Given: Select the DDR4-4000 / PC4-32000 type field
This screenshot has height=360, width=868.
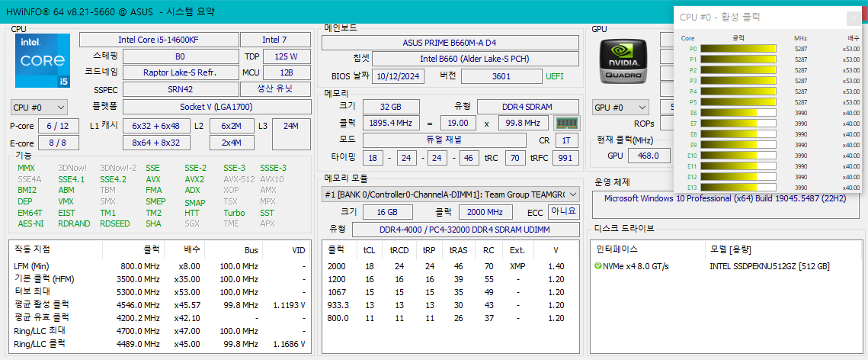Looking at the screenshot, I should pyautogui.click(x=466, y=230).
